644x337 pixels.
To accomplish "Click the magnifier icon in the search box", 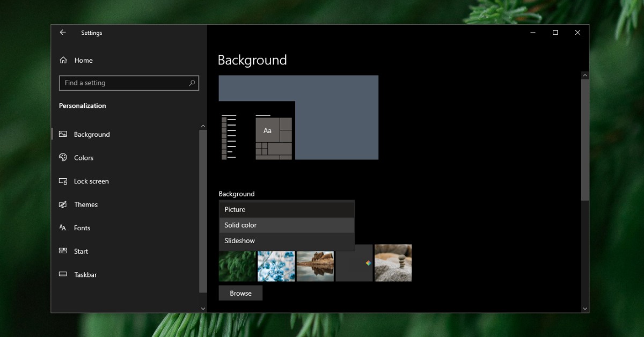I will (192, 83).
